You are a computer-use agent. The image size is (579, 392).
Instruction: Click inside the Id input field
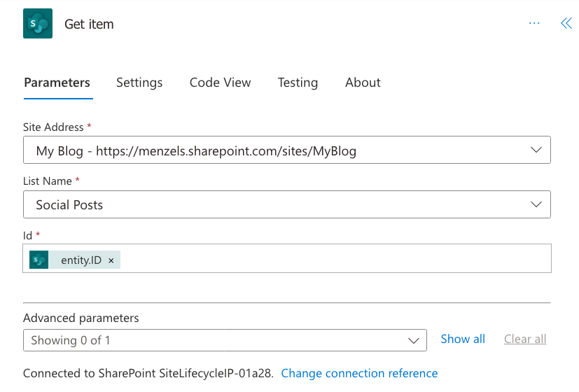click(336, 259)
